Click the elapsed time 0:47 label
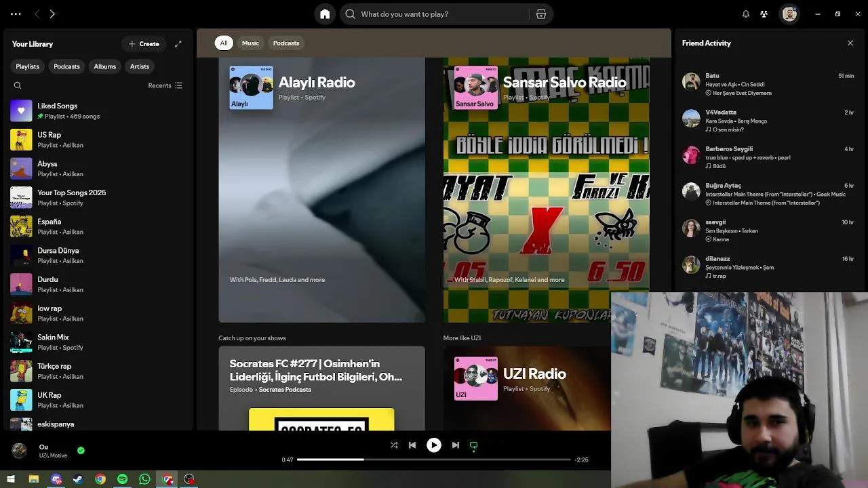The height and width of the screenshot is (488, 868). coord(288,460)
